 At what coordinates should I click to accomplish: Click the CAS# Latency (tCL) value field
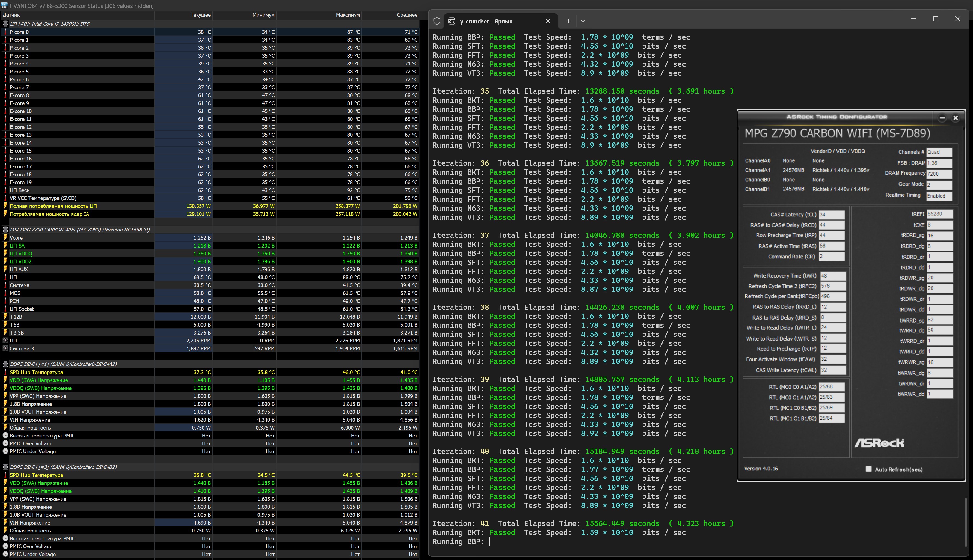pyautogui.click(x=831, y=215)
